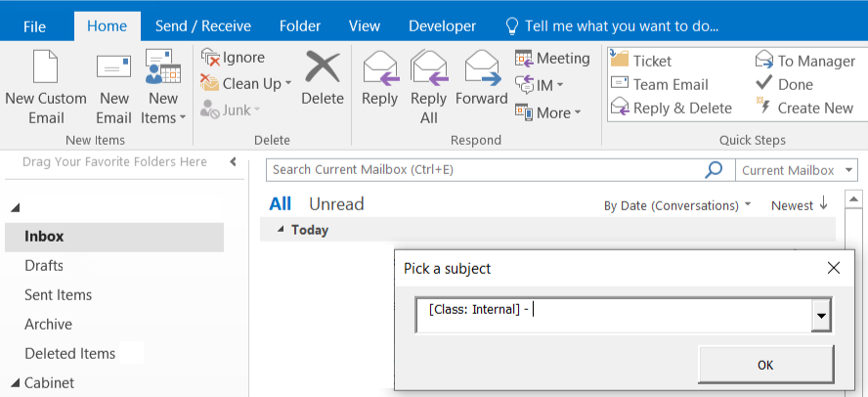Open the Archive folder
The height and width of the screenshot is (397, 868).
48,324
